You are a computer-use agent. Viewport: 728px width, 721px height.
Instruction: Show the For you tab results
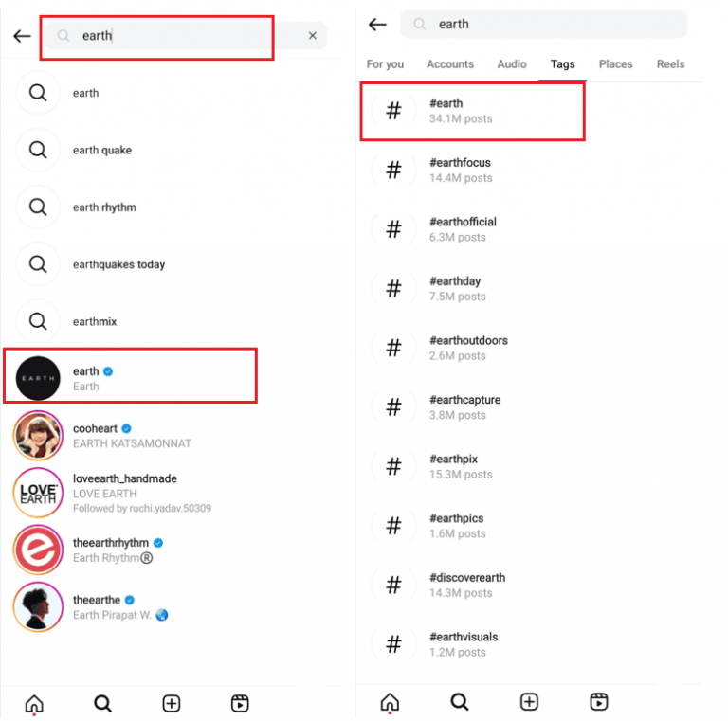pyautogui.click(x=385, y=64)
